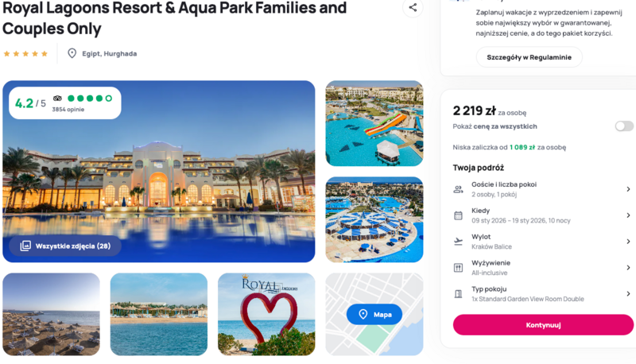Click the guests icon in trip details
Image resolution: width=636 pixels, height=364 pixels.
coord(458,189)
